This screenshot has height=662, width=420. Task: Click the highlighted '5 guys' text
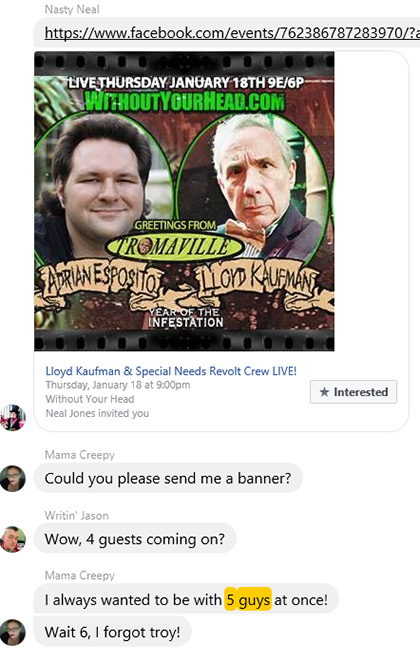click(248, 600)
